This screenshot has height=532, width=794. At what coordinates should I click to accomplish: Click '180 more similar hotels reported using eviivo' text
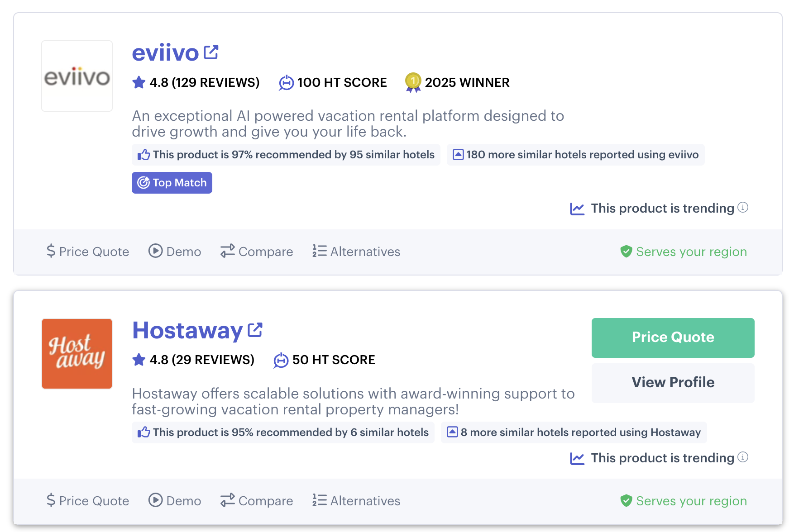click(x=583, y=155)
